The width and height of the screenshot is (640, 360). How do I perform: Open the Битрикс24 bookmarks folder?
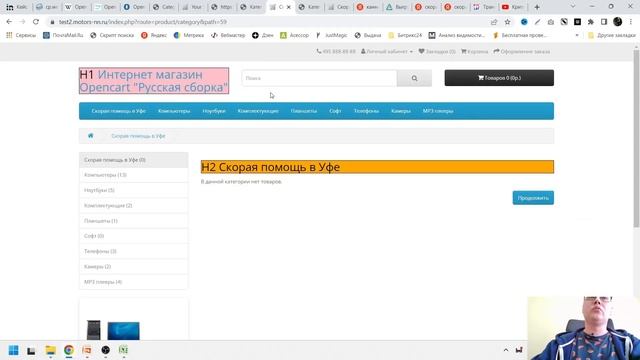pos(405,36)
